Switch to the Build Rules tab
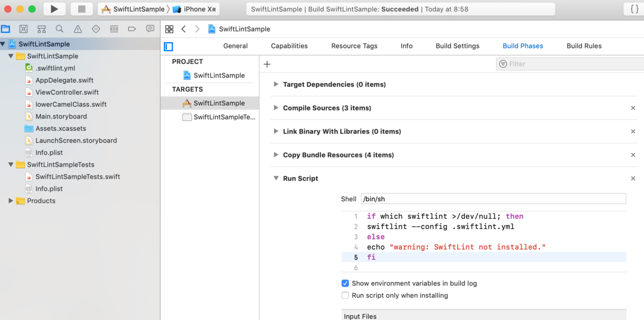Screen dimensions: 644x320 pyautogui.click(x=584, y=46)
